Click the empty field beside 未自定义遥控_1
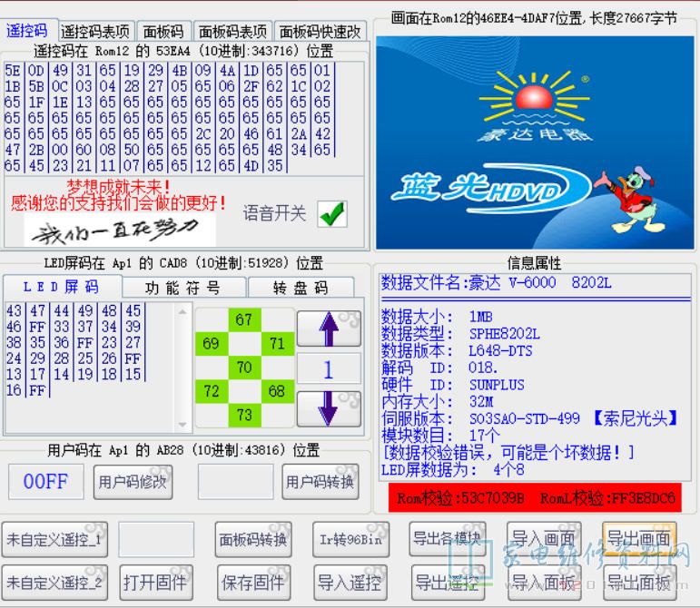Screen dimensions: 700x608 coord(156,539)
